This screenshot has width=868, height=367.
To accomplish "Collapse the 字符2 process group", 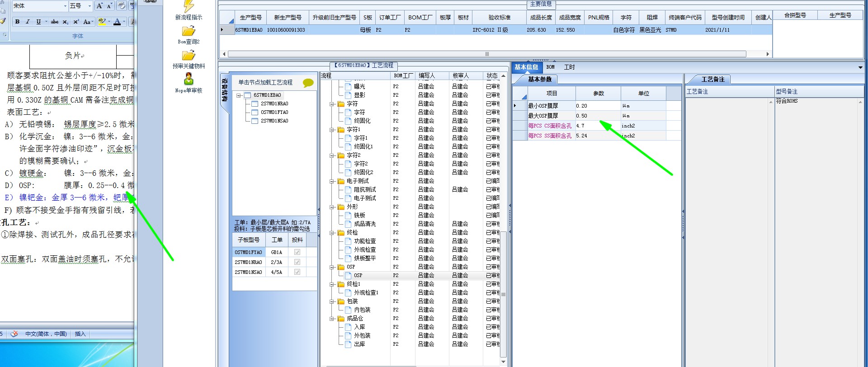I will tap(332, 155).
